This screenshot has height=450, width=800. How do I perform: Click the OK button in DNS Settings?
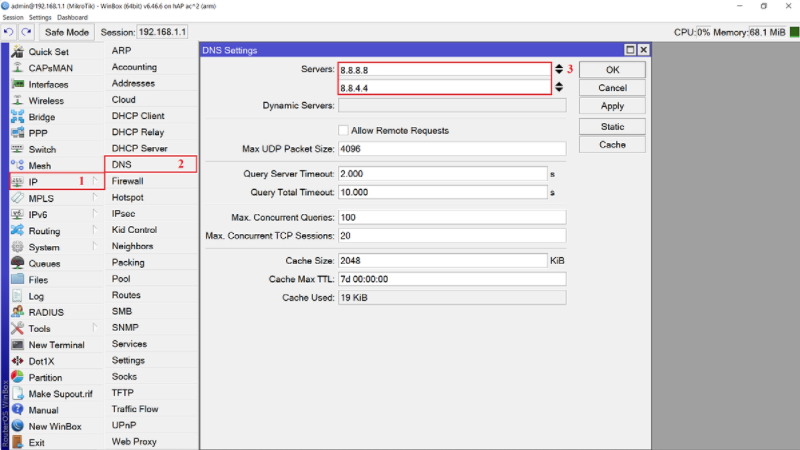point(612,70)
